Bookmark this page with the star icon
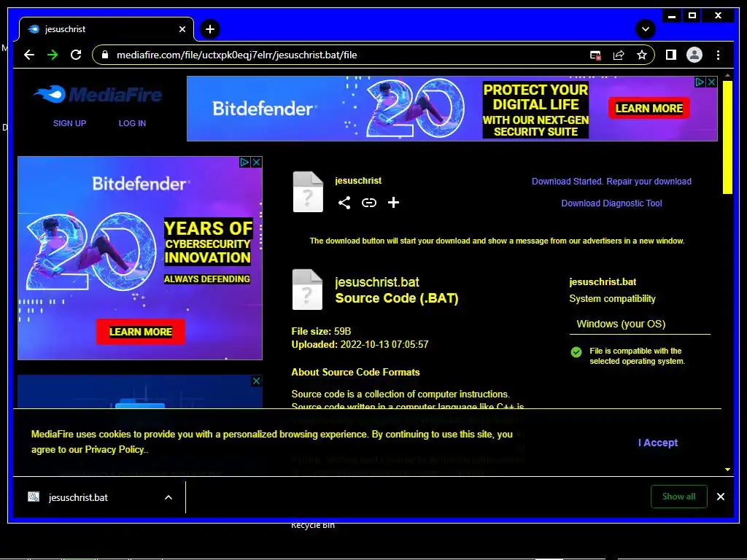This screenshot has width=747, height=560. [642, 55]
